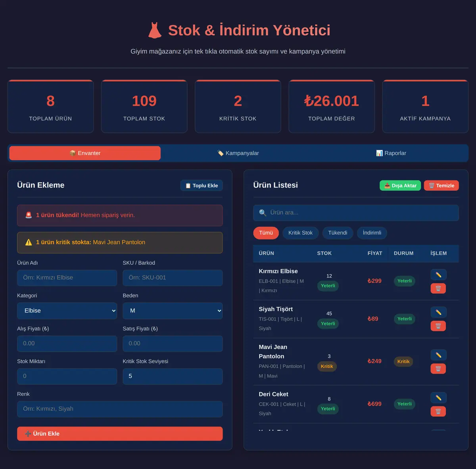Viewport: 476px width, 469px height.
Task: Focus the Ürün Adı input field
Action: pos(67,278)
